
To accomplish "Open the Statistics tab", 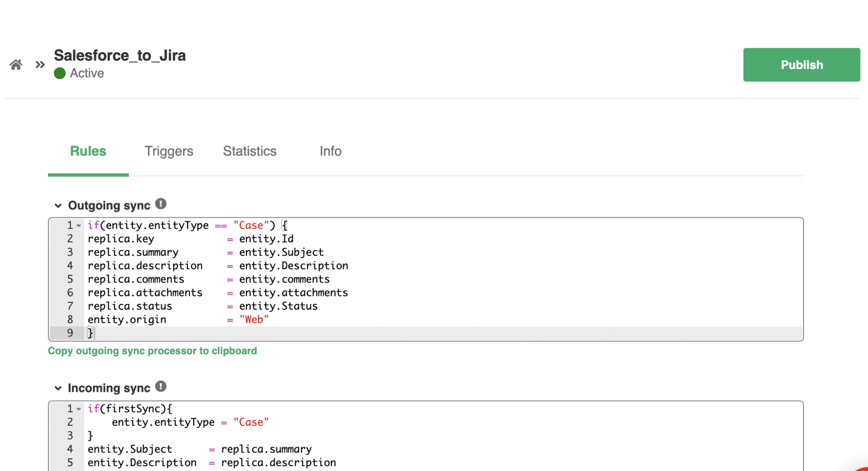I will (x=250, y=151).
